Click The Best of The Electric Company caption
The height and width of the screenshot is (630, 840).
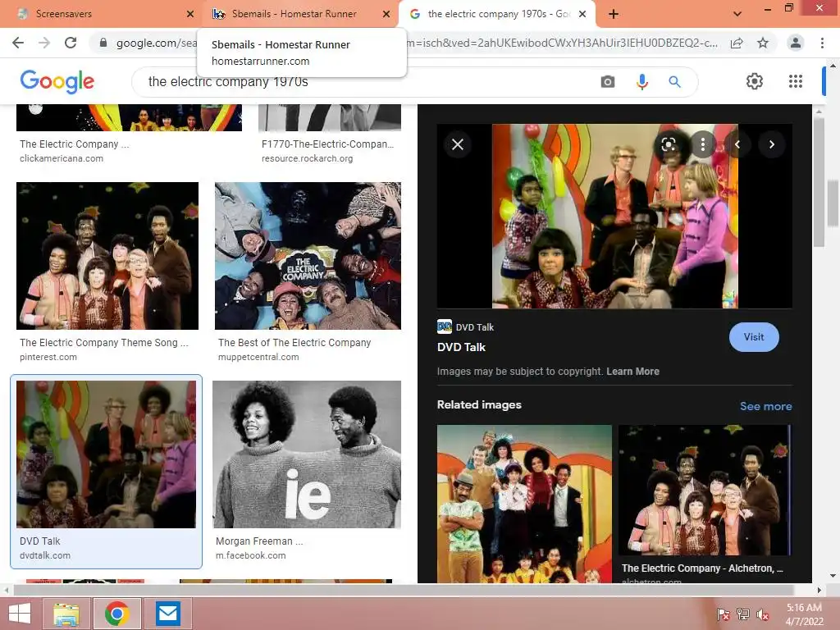click(294, 343)
